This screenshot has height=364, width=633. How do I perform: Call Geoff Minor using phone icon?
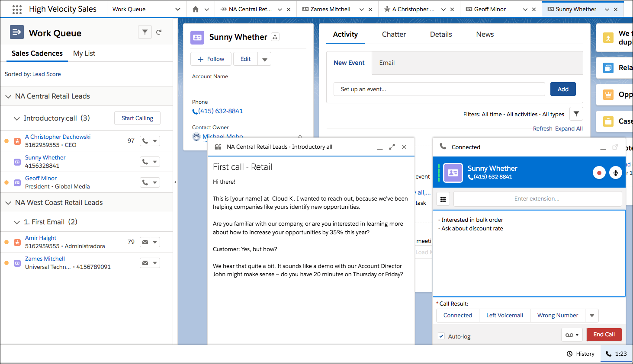coord(145,182)
